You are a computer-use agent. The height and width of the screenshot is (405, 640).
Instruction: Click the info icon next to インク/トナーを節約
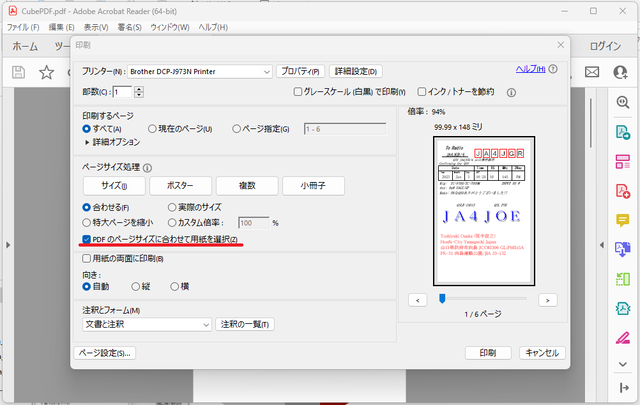tap(511, 93)
